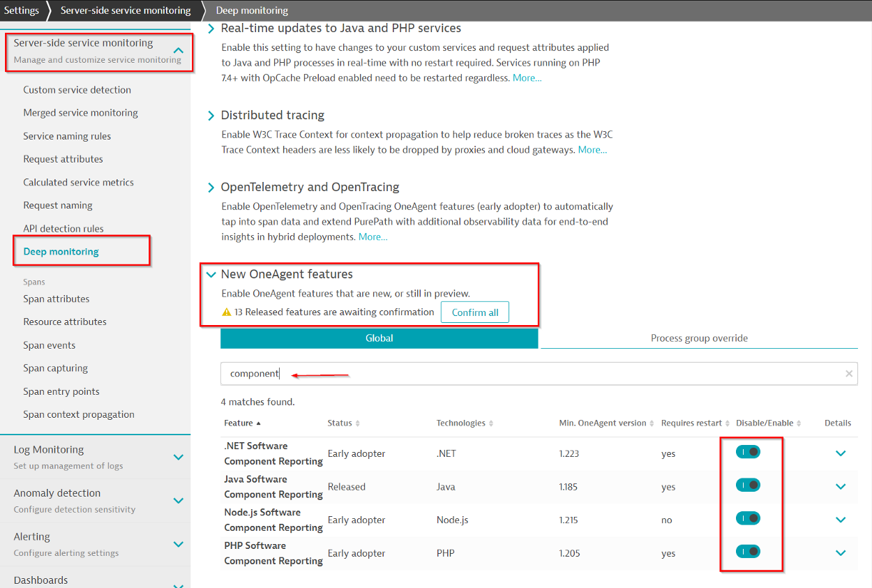This screenshot has width=872, height=588.
Task: Expand details for .NET Software Component Reporting
Action: [x=841, y=453]
